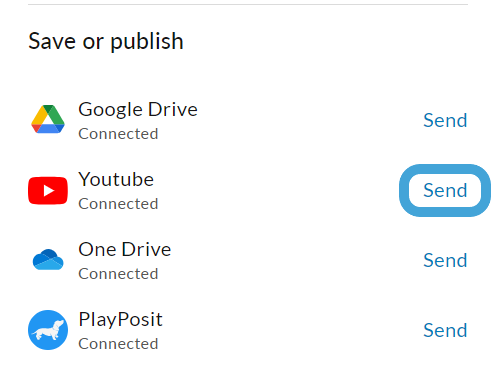Click the horizontal divider line above heading
The width and height of the screenshot is (497, 372).
point(248,4)
